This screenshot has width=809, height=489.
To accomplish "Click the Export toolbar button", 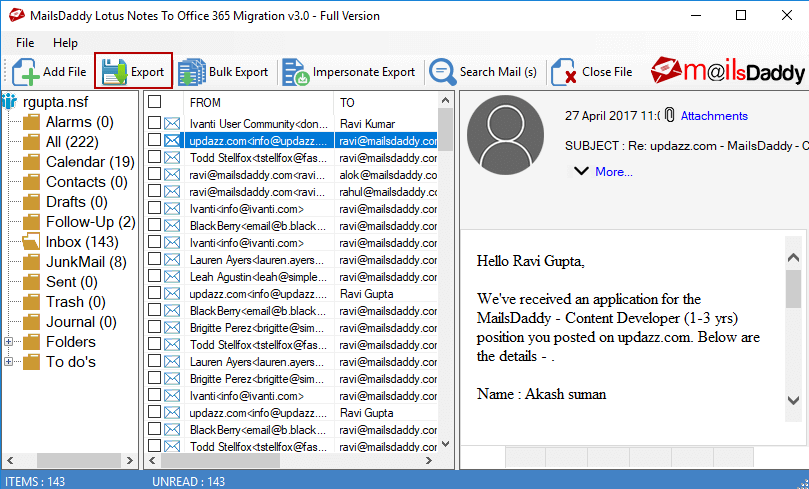I will 133,71.
